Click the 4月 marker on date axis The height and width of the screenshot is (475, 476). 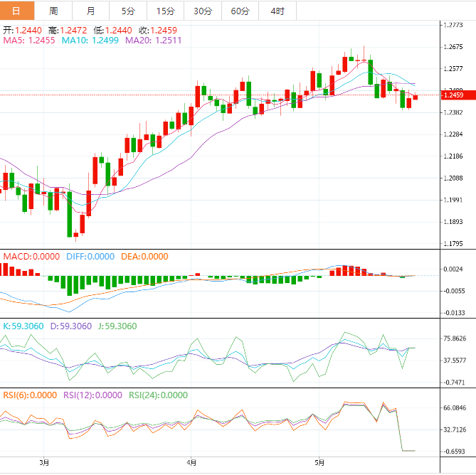pyautogui.click(x=191, y=463)
